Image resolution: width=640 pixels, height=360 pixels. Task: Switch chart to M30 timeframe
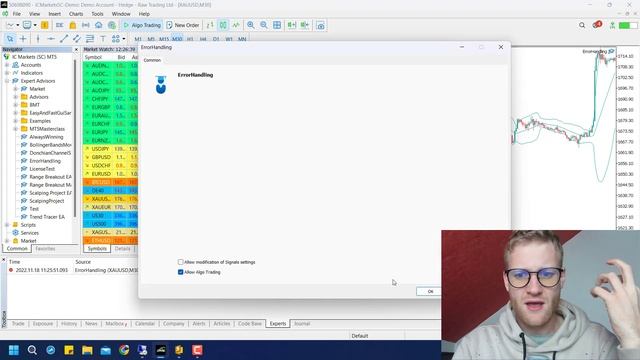177,39
